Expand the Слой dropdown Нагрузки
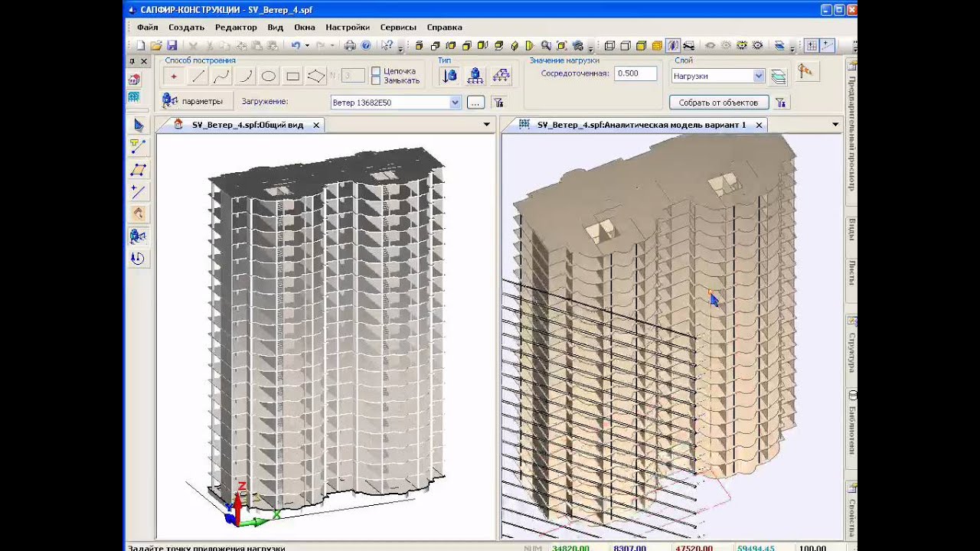Image resolution: width=980 pixels, height=551 pixels. click(x=718, y=76)
